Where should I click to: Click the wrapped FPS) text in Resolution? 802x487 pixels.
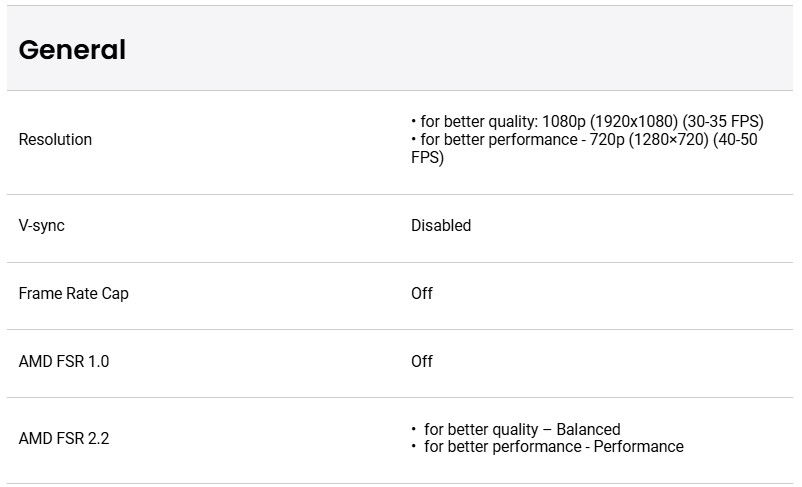(428, 158)
